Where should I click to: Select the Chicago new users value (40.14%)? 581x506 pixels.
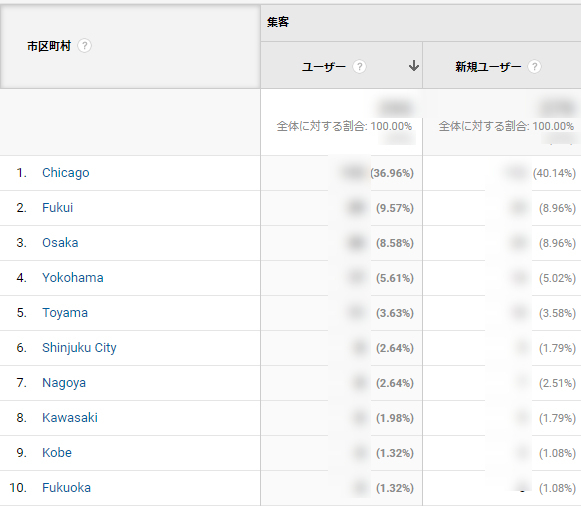click(x=554, y=173)
